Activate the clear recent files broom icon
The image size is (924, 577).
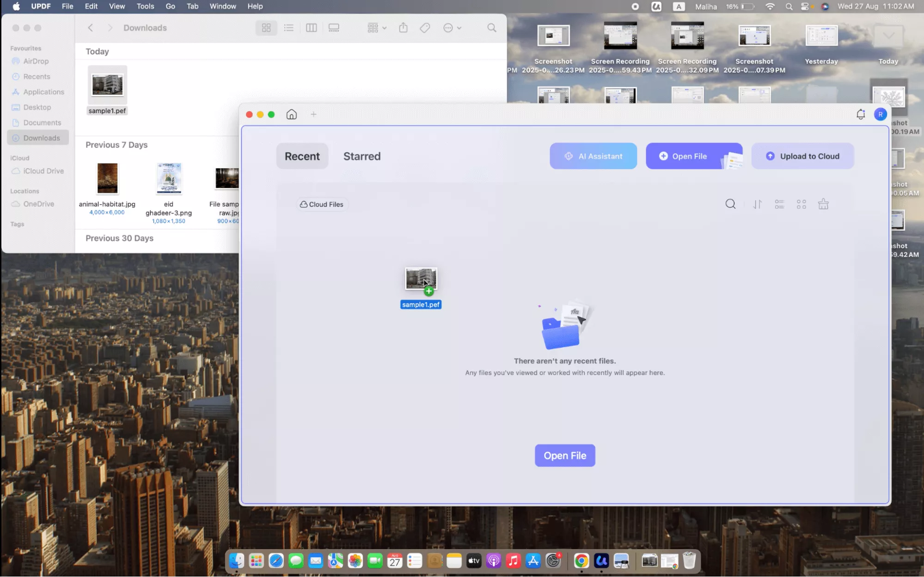(823, 204)
